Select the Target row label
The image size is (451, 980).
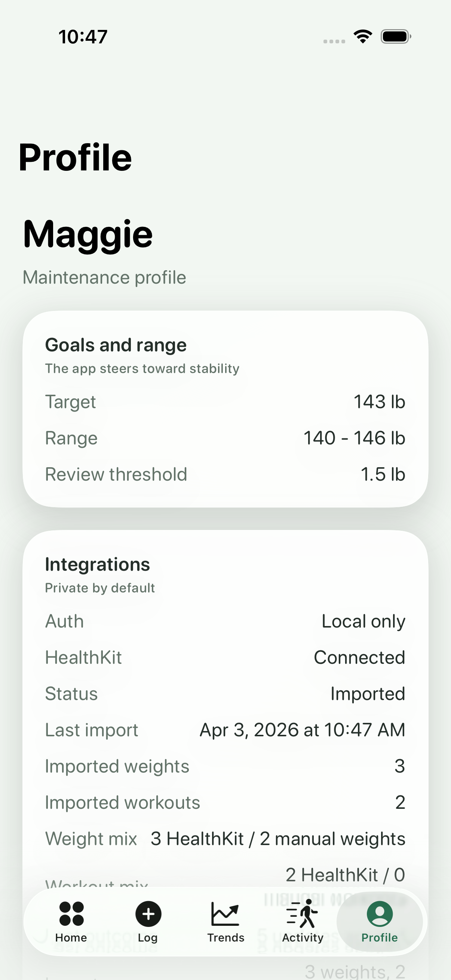[70, 402]
